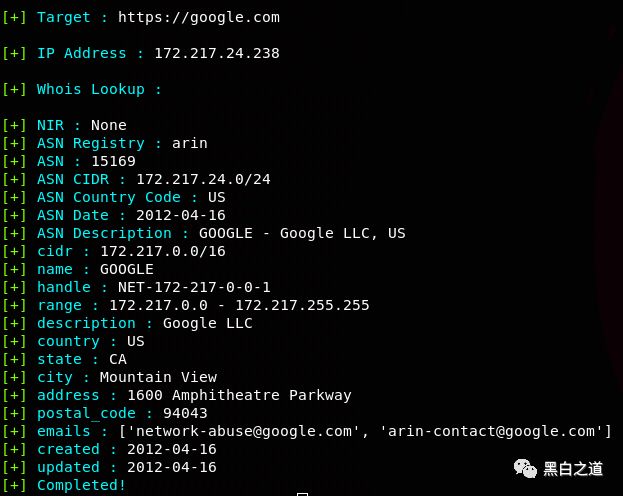Click the https://google.com target URL
Viewport: 623px width, 496px height.
pos(199,17)
